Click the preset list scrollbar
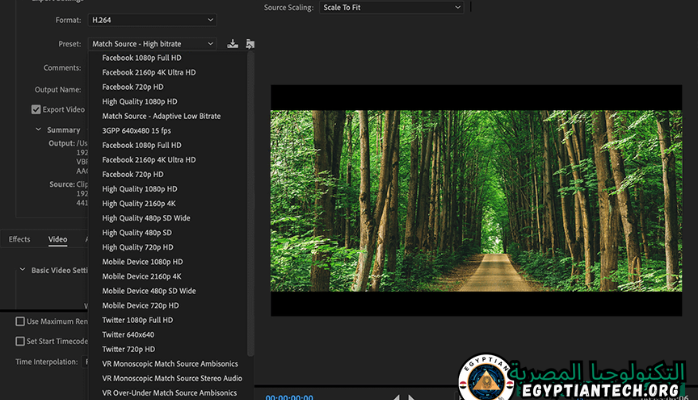The height and width of the screenshot is (400, 698). click(x=250, y=200)
